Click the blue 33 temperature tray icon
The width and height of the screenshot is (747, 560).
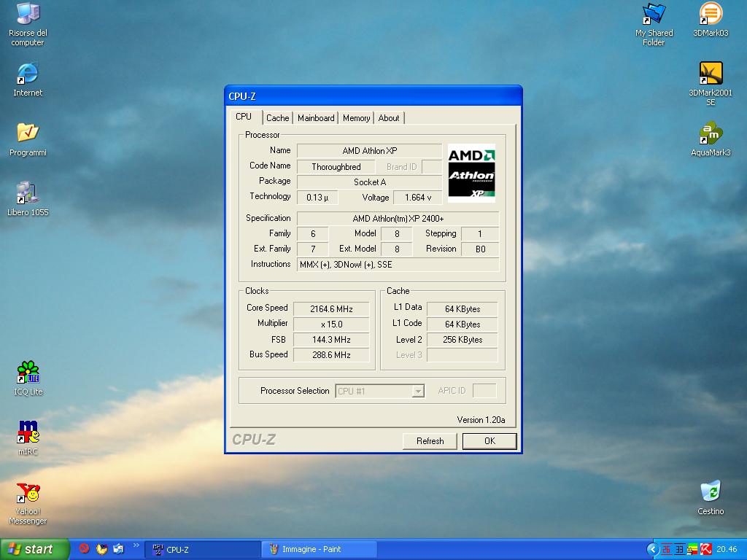(679, 549)
